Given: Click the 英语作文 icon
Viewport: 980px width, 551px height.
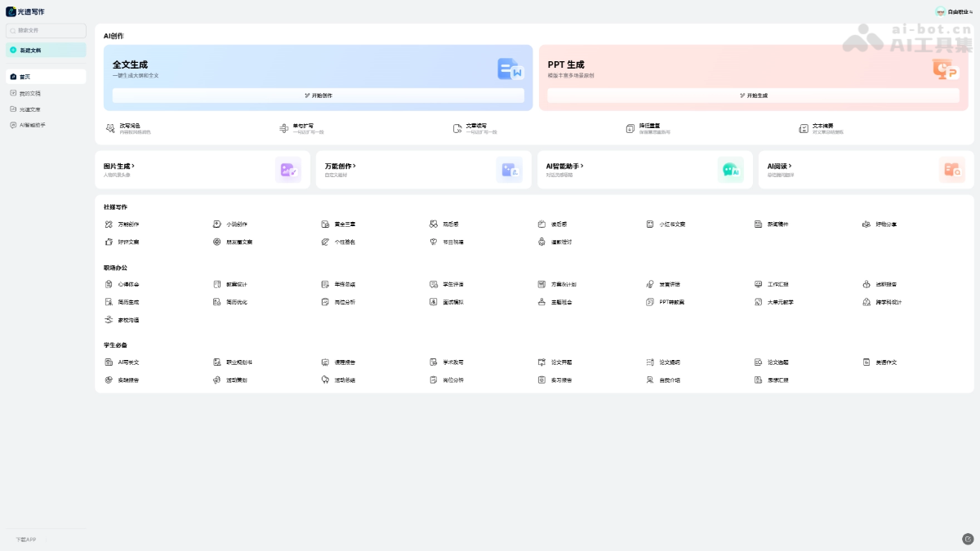Looking at the screenshot, I should pos(867,362).
